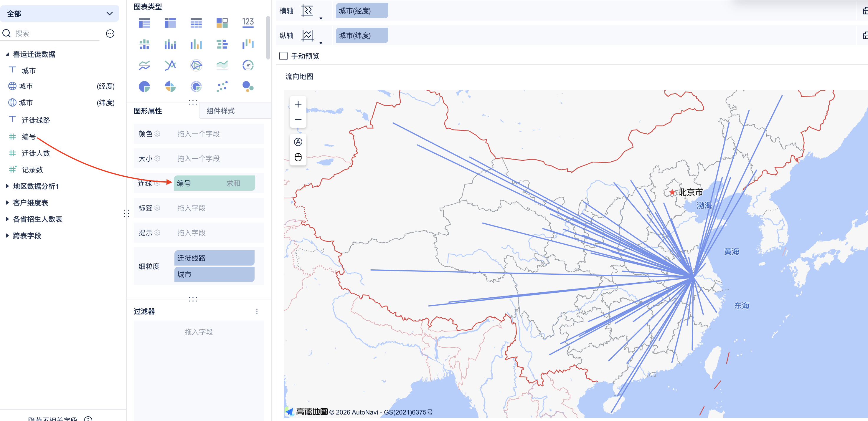Click the search options ellipsis icon
Screen dimensions: 868x421
pos(110,33)
